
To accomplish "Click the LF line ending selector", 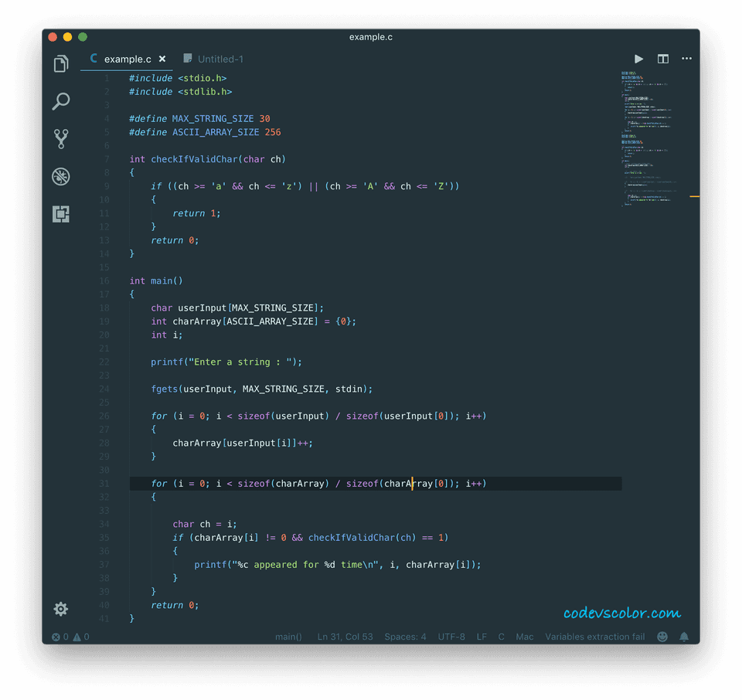I will click(x=482, y=637).
